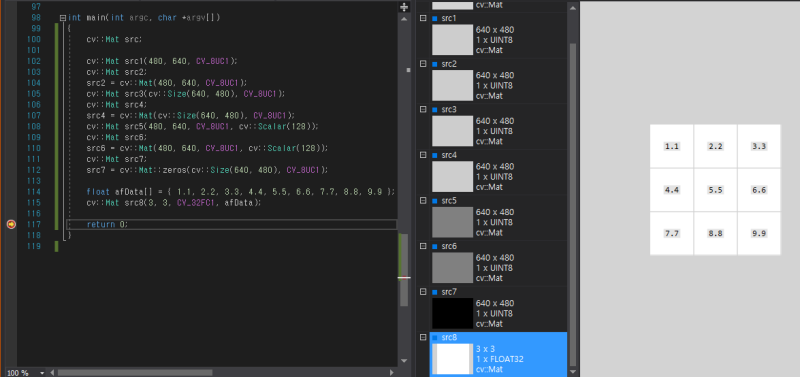The height and width of the screenshot is (377, 800).
Task: Click the src6 name label in Image Watch
Action: [449, 246]
